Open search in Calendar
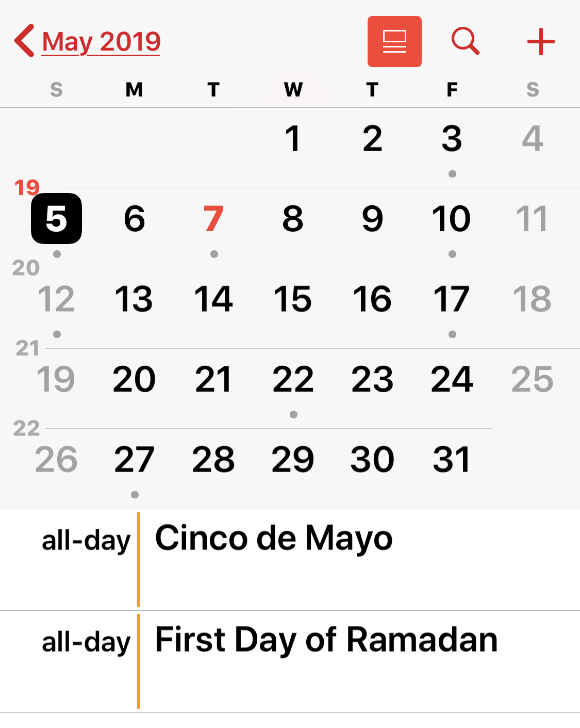Screen dimensions: 580x728 click(465, 42)
